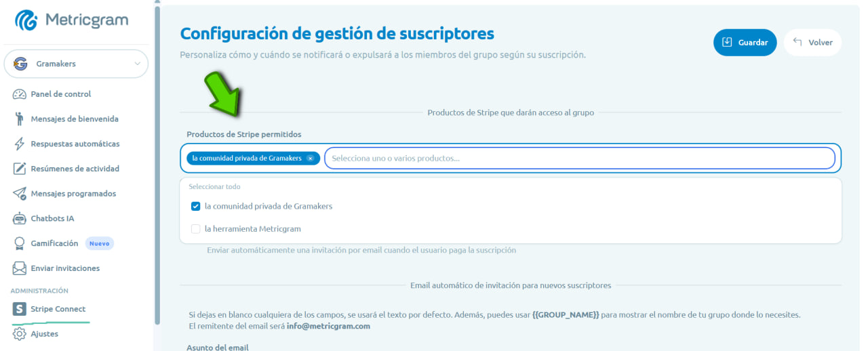Click the Enviar invitaciones envelope icon
The image size is (868, 351).
(20, 268)
